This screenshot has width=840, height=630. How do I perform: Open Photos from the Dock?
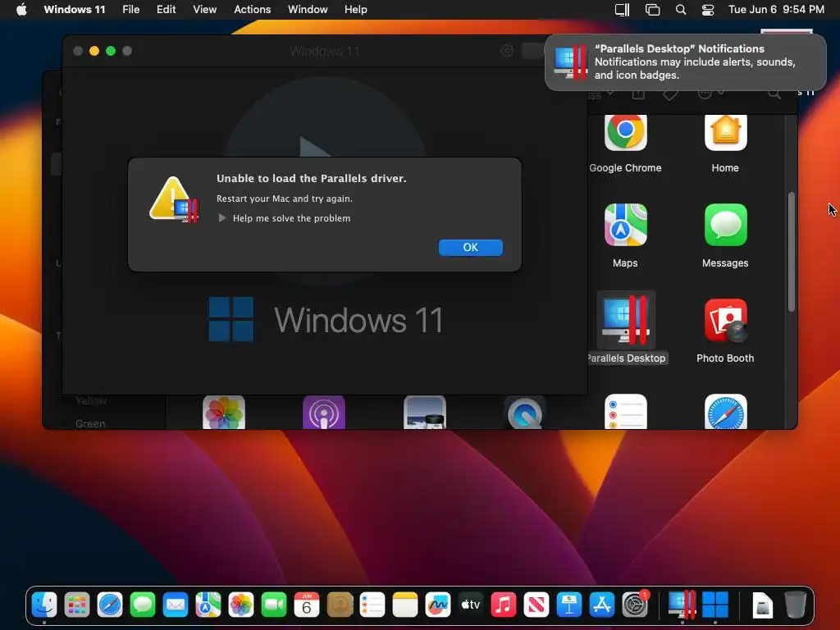[x=241, y=605]
